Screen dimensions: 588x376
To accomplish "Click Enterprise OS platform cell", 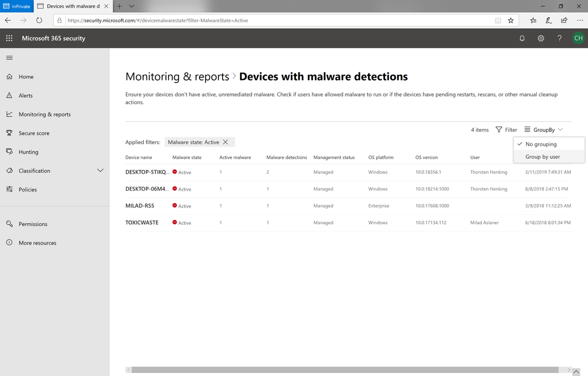I will click(x=378, y=206).
